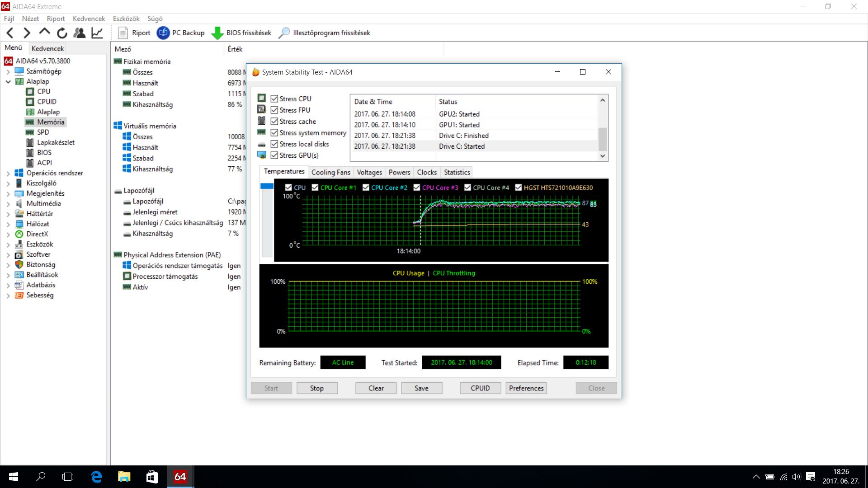Viewport: 868px width, 488px height.
Task: Open Lapkakészlet chipset item
Action: click(x=56, y=142)
